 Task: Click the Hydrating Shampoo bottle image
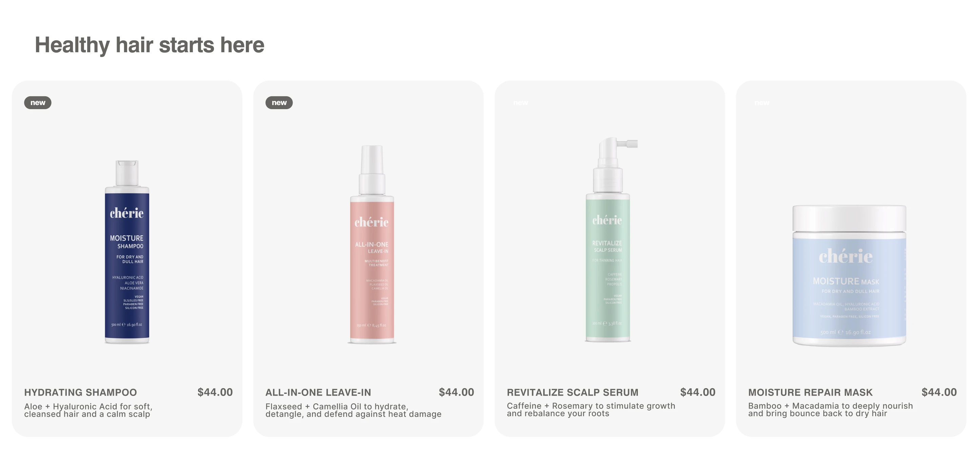[x=127, y=251]
